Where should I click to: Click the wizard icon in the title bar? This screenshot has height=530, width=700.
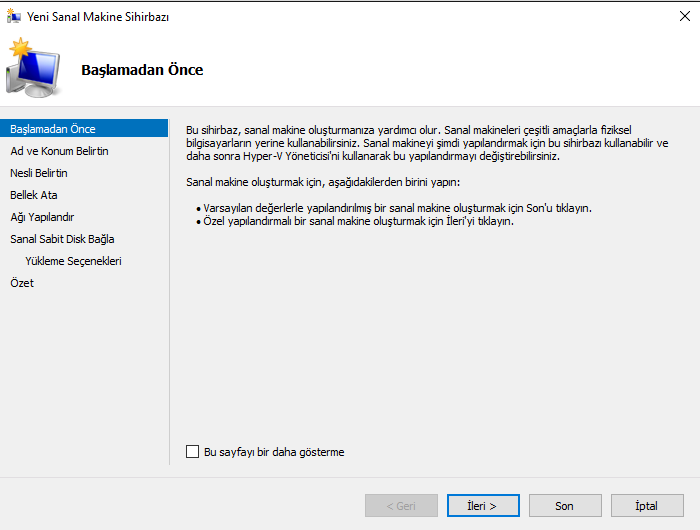click(14, 16)
